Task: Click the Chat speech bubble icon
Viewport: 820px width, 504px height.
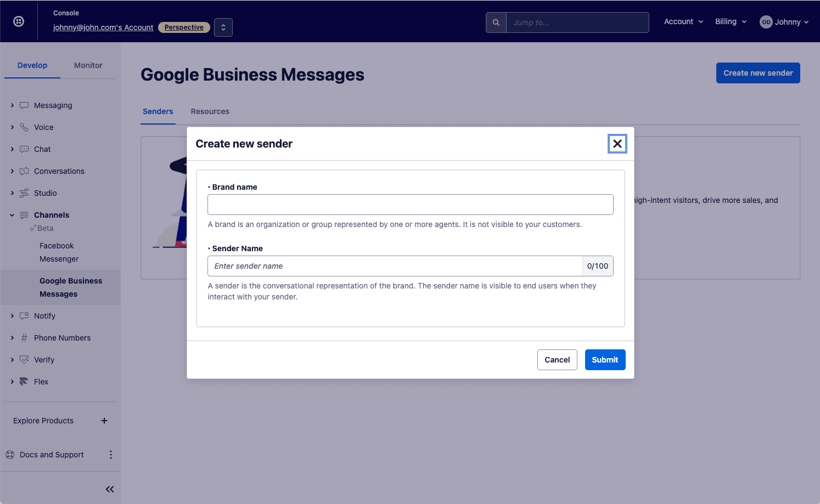Action: click(23, 149)
